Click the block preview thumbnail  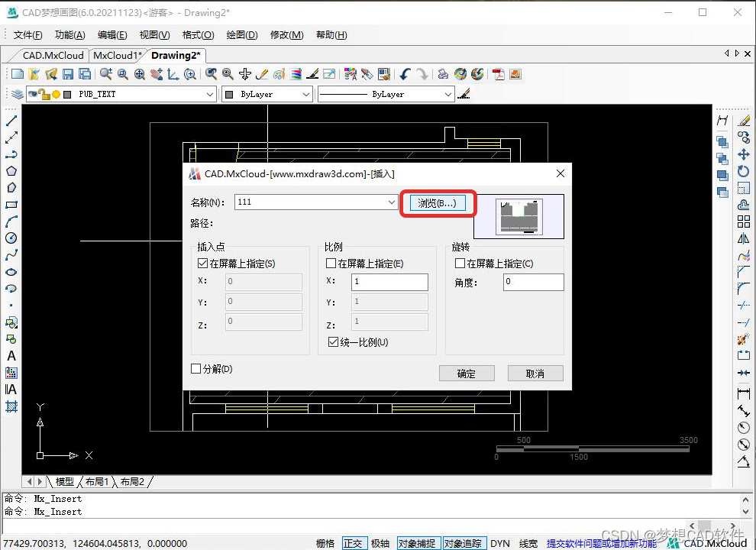(519, 217)
